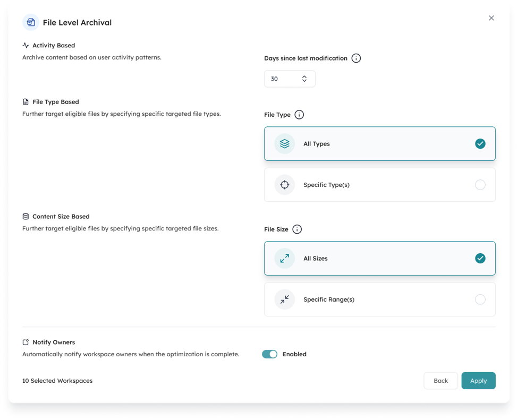The width and height of the screenshot is (518, 420).
Task: Click the days stepper arrows
Action: 304,79
